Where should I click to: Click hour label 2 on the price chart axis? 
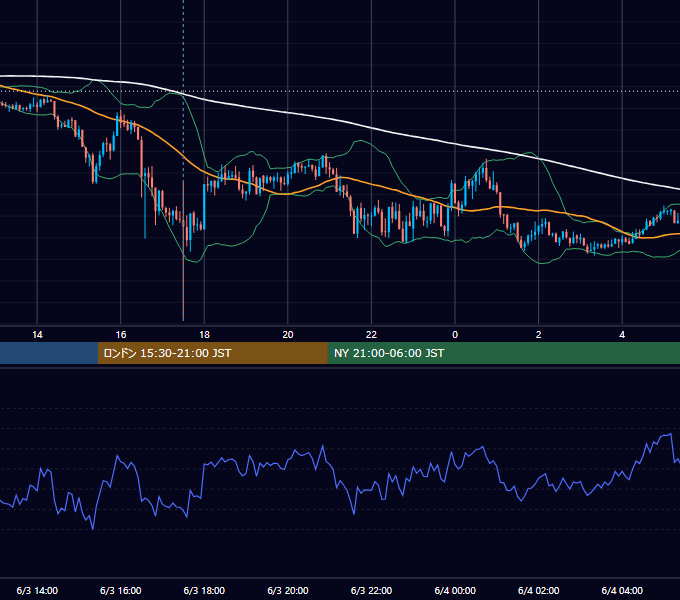click(539, 335)
